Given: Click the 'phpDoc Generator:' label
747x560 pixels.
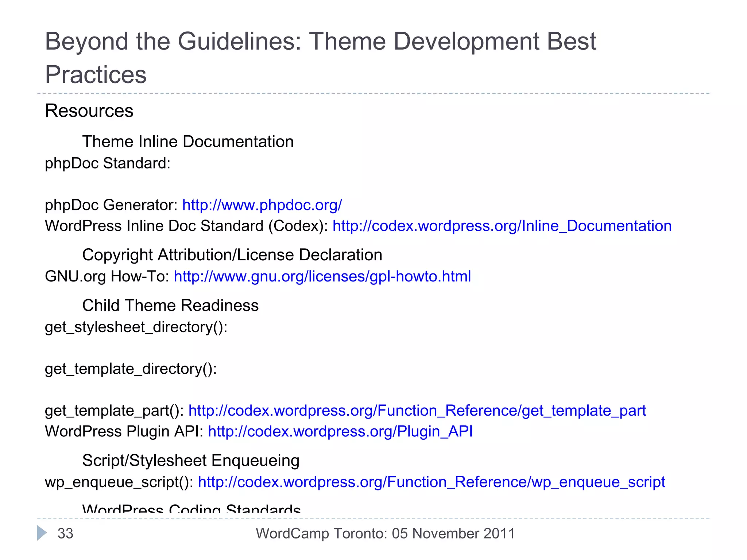Looking at the screenshot, I should (111, 205).
